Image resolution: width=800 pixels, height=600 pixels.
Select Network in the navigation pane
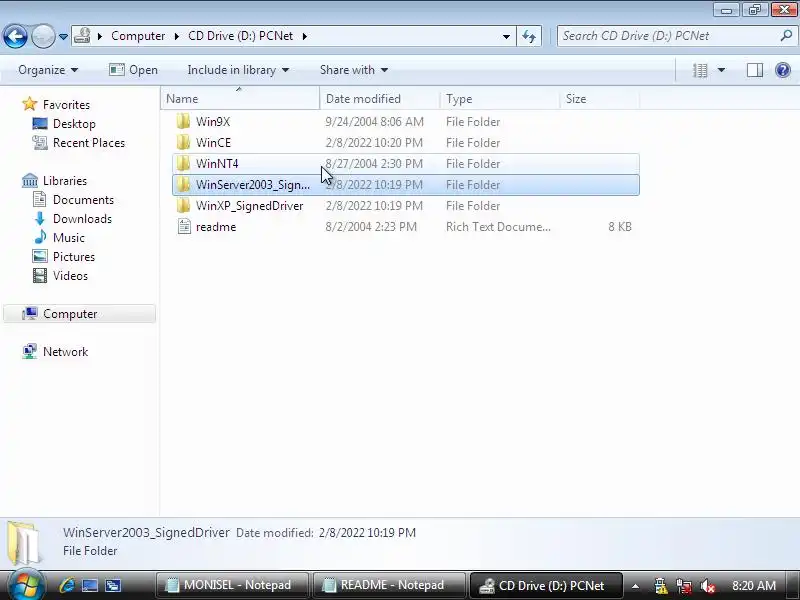pyautogui.click(x=65, y=352)
